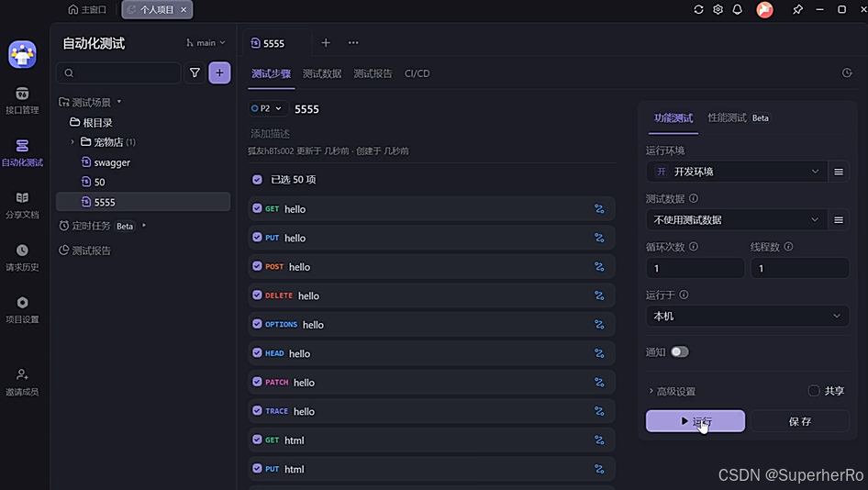
Task: Open the API management sidebar section
Action: coord(22,100)
